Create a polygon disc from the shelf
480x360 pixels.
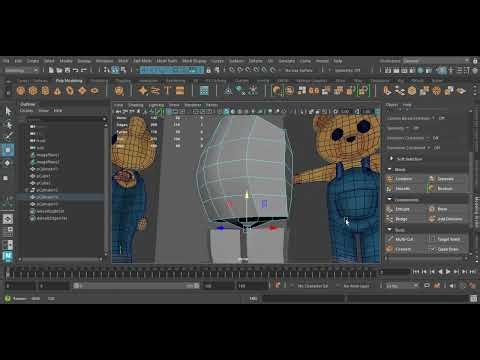click(x=95, y=90)
